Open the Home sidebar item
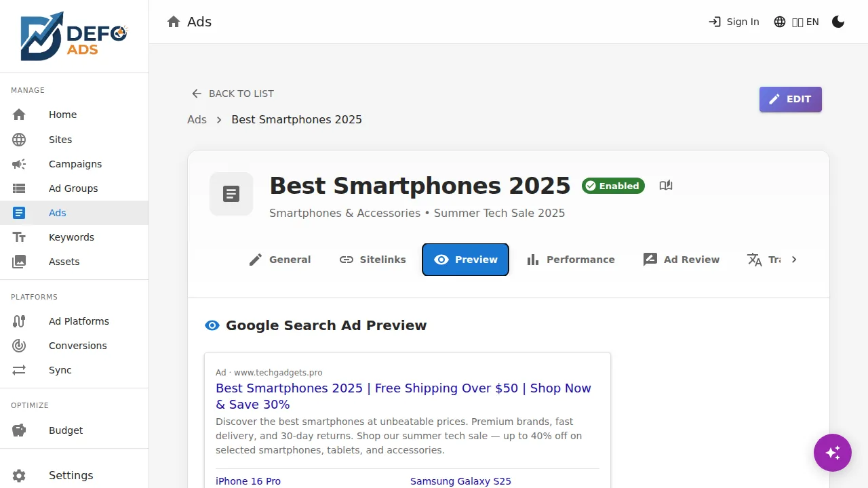Screen dimensions: 868x488 (74, 115)
